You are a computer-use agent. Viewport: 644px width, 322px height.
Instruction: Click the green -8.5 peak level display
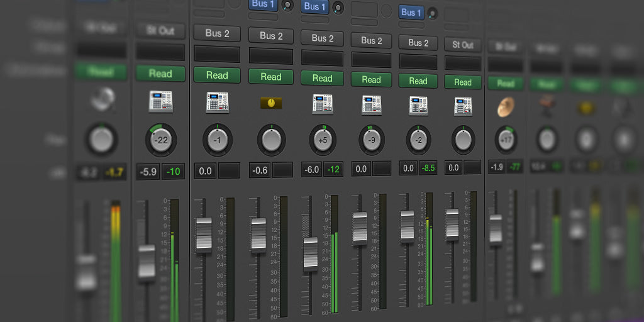click(428, 168)
